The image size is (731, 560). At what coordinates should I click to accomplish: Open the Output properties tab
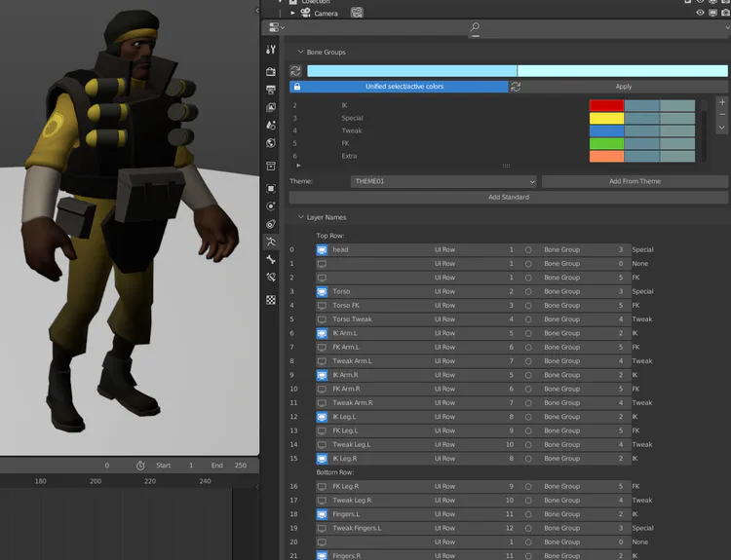tap(271, 90)
